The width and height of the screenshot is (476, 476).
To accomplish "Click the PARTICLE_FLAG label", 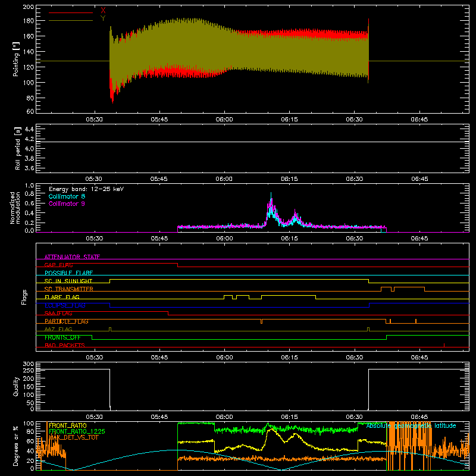I will 67,321.
